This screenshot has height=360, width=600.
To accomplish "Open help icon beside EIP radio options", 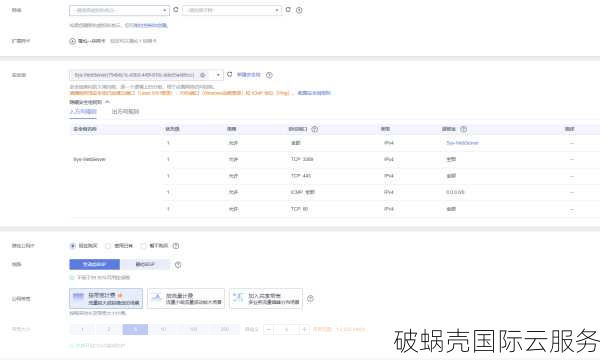I will point(176,246).
